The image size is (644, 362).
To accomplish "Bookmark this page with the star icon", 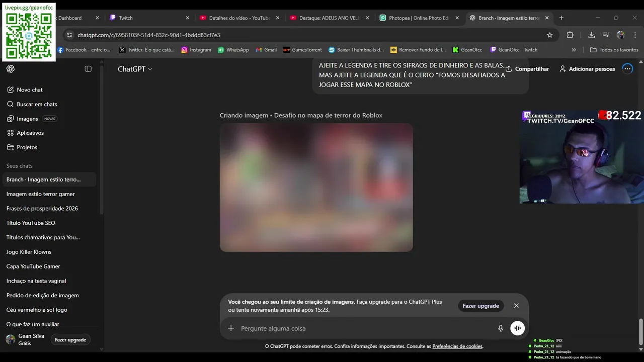I will [550, 35].
